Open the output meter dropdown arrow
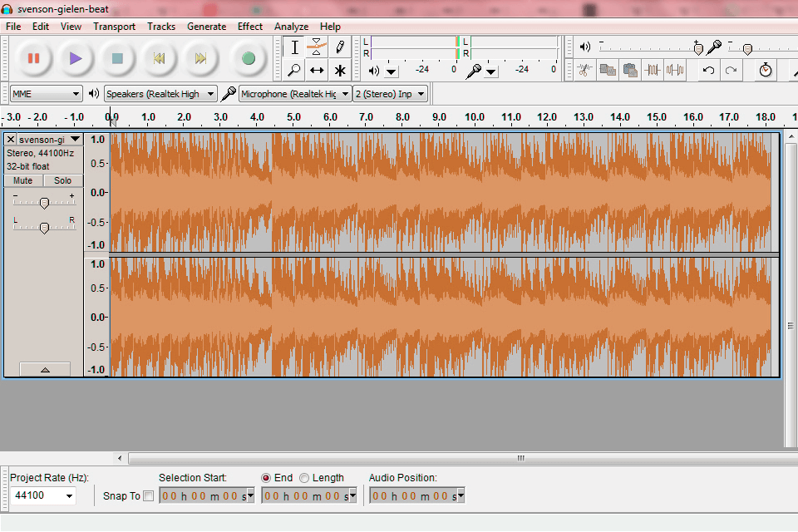This screenshot has width=798, height=532. coord(391,71)
